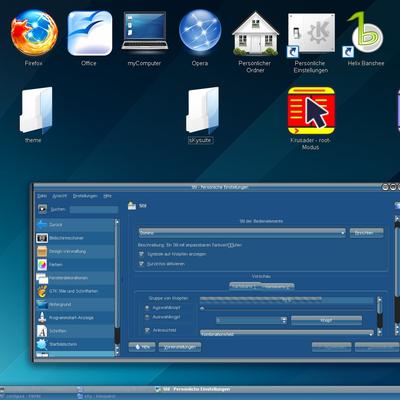Screen dimensions: 400x400
Task: Open the Fensterdekorationen module
Action: pos(75,278)
